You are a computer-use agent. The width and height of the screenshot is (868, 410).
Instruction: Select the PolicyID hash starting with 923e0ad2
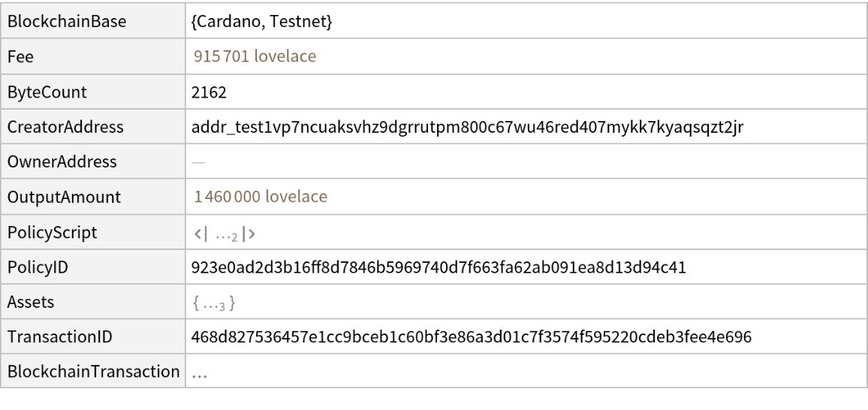[x=450, y=268]
